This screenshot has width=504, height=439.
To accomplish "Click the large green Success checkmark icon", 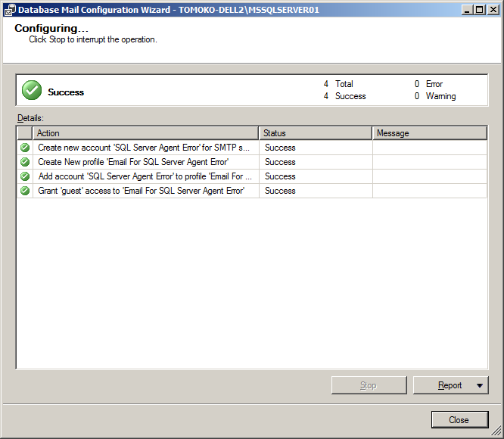I will pyautogui.click(x=32, y=90).
